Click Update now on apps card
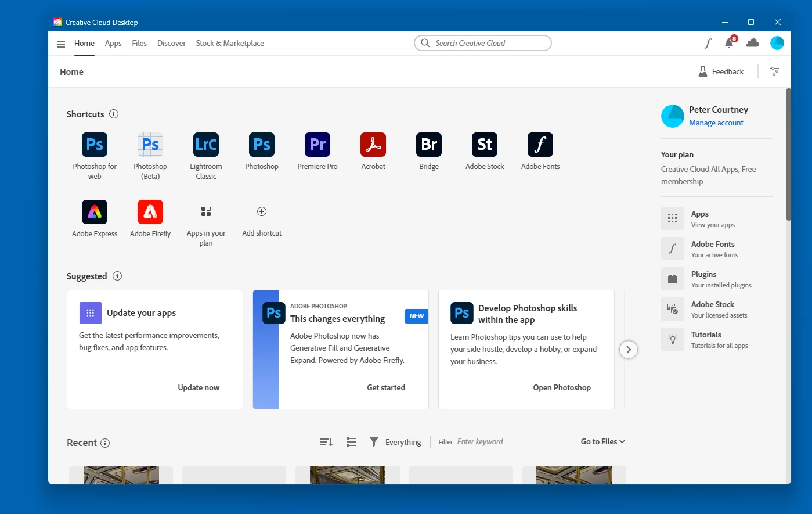The image size is (812, 514). 199,388
